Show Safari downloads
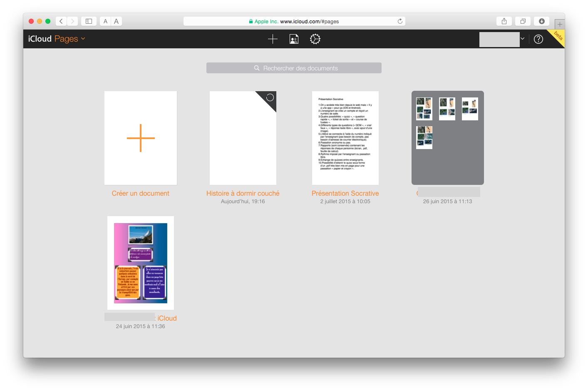Image resolution: width=588 pixels, height=391 pixels. pos(541,21)
